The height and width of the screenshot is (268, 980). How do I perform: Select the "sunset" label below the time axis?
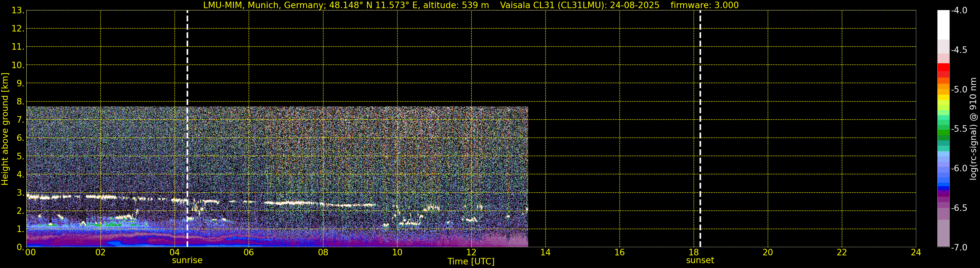(x=700, y=261)
